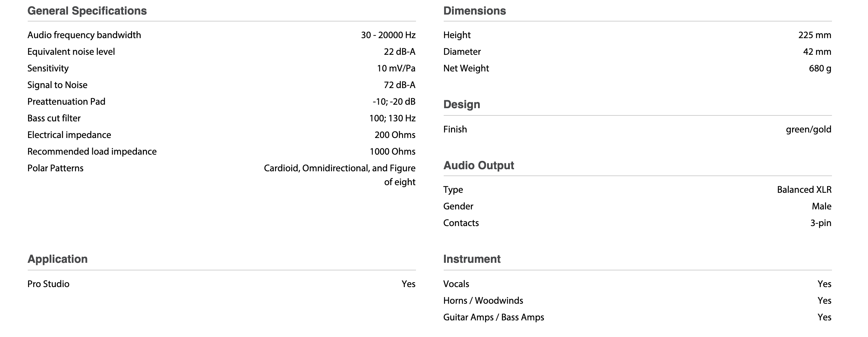
Task: Select the Net Weight label
Action: [466, 68]
